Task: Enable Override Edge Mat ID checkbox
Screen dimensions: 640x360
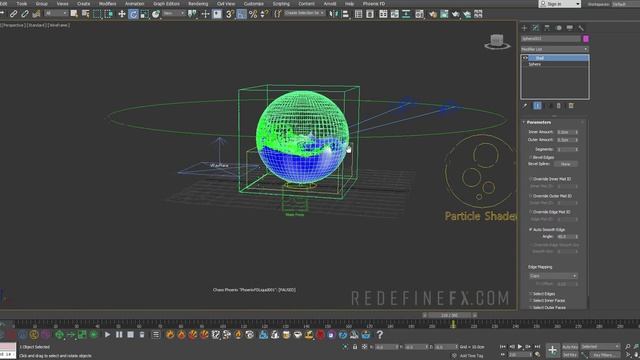Action: [x=531, y=212]
